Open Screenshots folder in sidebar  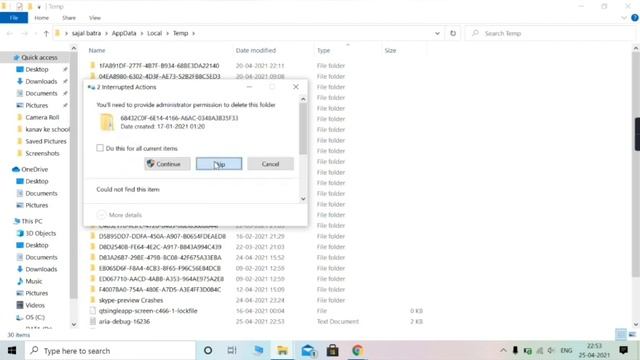[x=42, y=153]
